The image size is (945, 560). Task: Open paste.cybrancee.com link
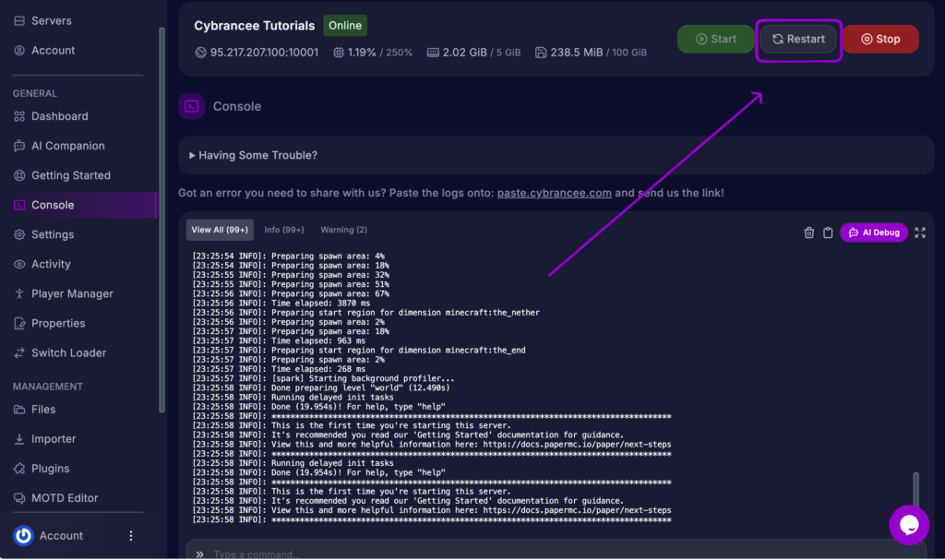pyautogui.click(x=554, y=193)
